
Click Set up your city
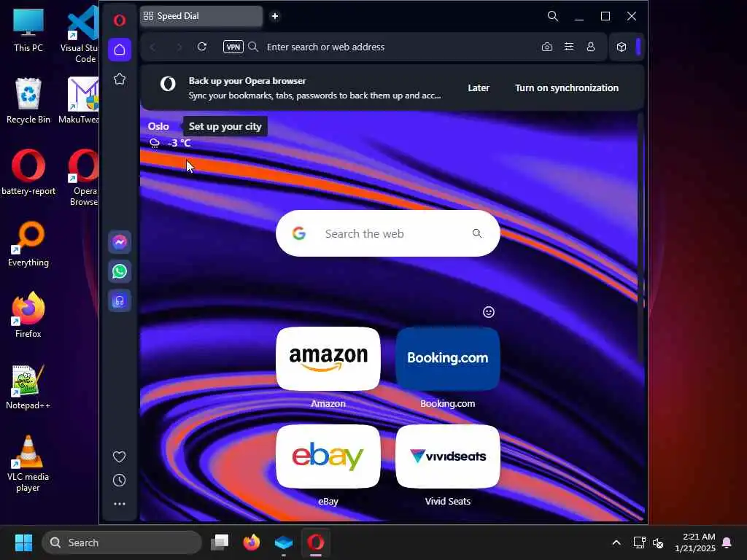tap(225, 127)
